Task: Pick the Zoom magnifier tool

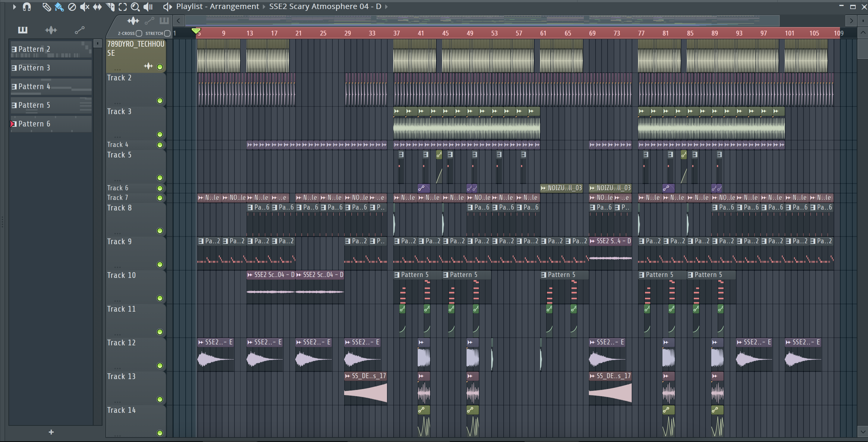Action: [135, 7]
